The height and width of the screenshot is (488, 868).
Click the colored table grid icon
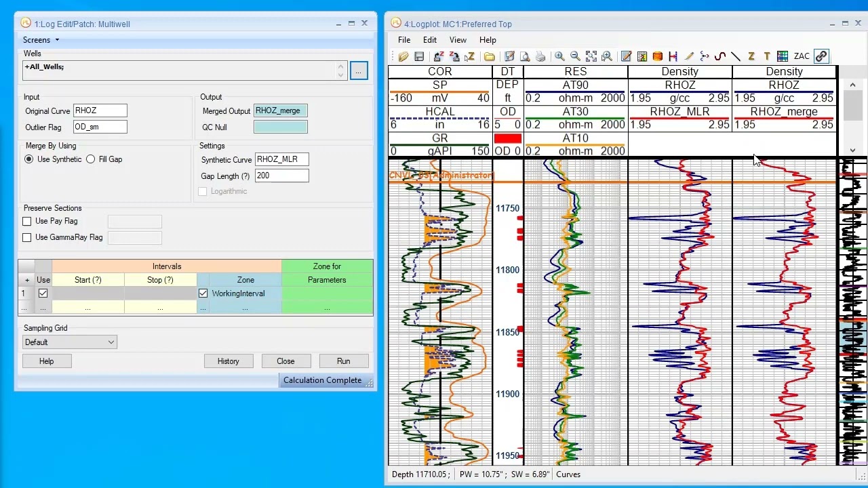783,56
